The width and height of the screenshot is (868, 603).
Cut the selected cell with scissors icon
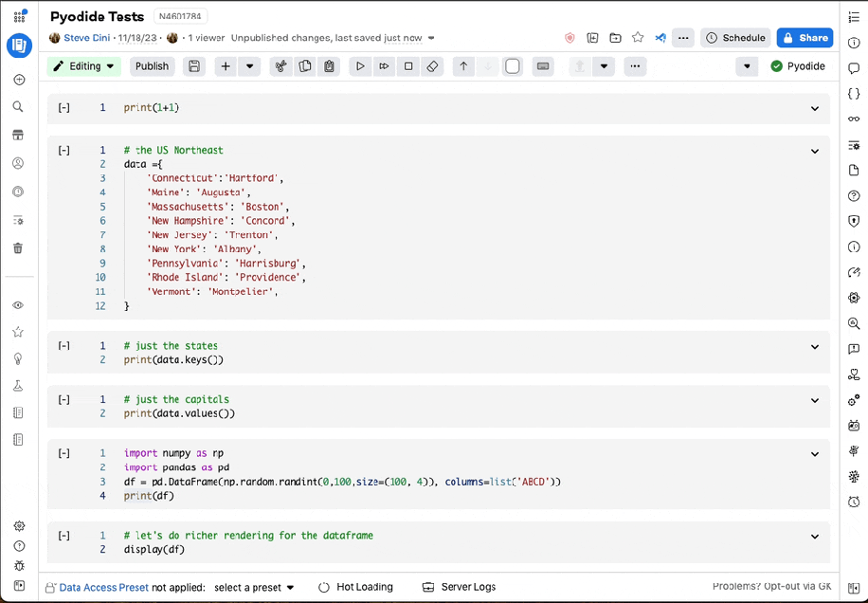281,66
